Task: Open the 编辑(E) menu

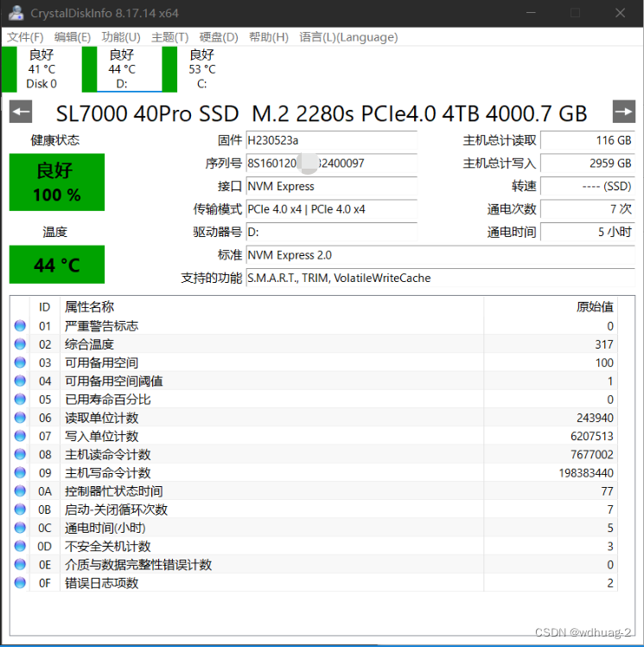Action: tap(73, 37)
